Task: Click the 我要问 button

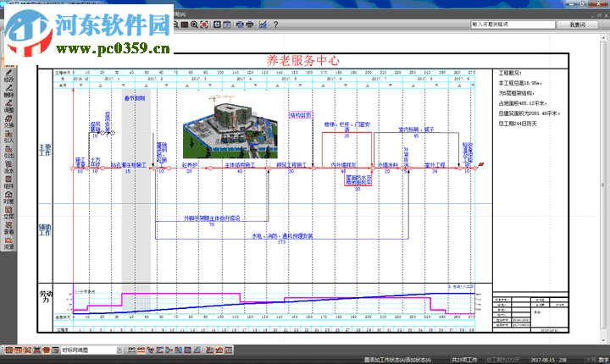Action: tap(576, 25)
